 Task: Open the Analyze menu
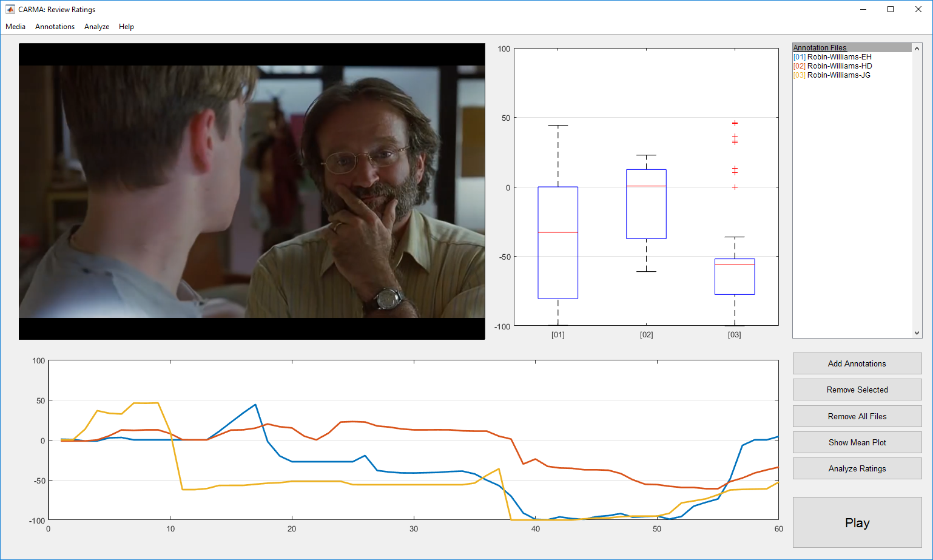tap(96, 27)
